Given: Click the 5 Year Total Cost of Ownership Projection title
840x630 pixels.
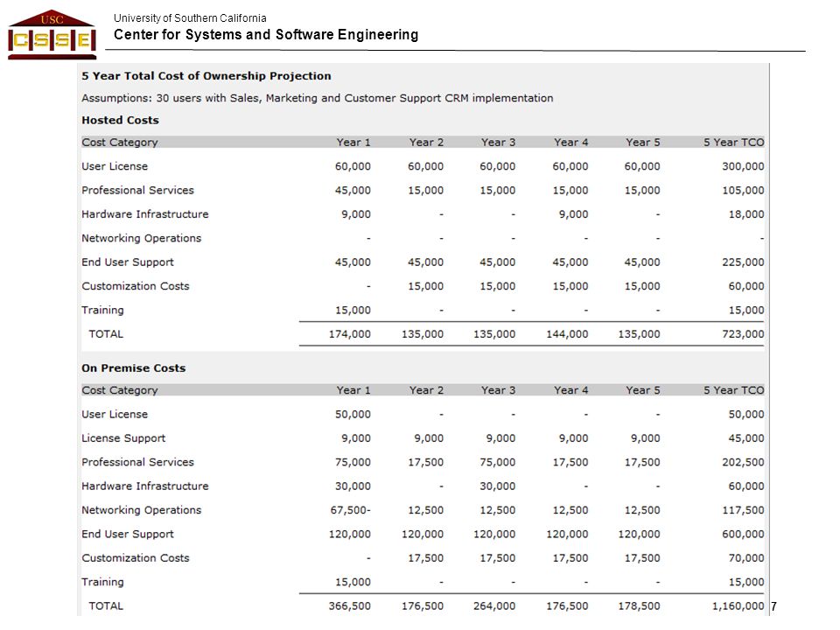Looking at the screenshot, I should coord(206,76).
